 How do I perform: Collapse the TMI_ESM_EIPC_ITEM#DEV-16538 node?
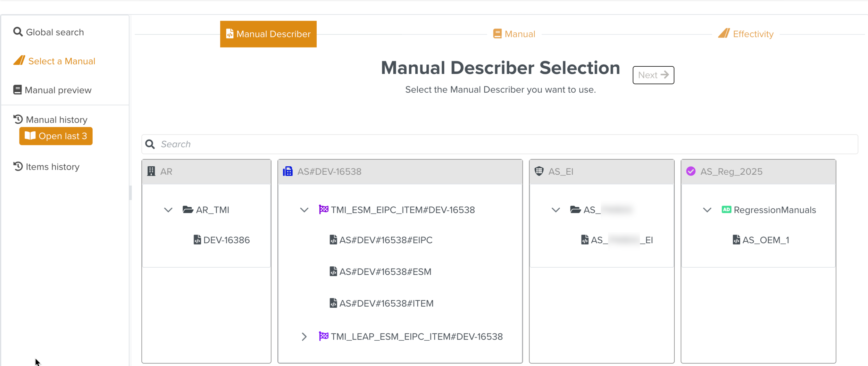pyautogui.click(x=304, y=210)
